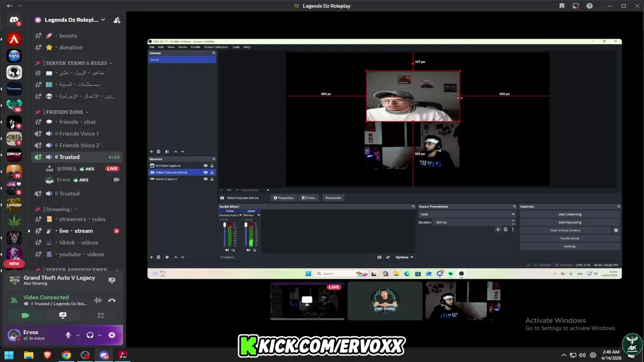Open the live stream channel
The height and width of the screenshot is (362, 644).
click(76, 231)
